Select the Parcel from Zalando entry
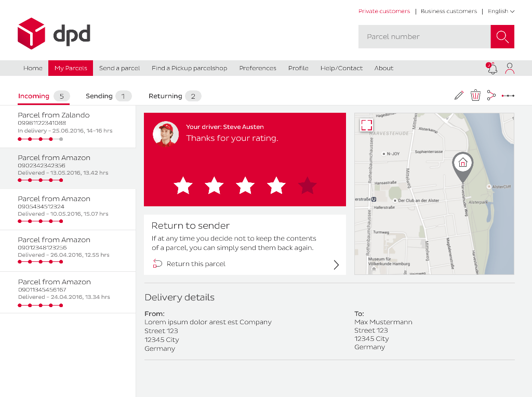Viewport: 532px width, 397px height. tap(68, 127)
